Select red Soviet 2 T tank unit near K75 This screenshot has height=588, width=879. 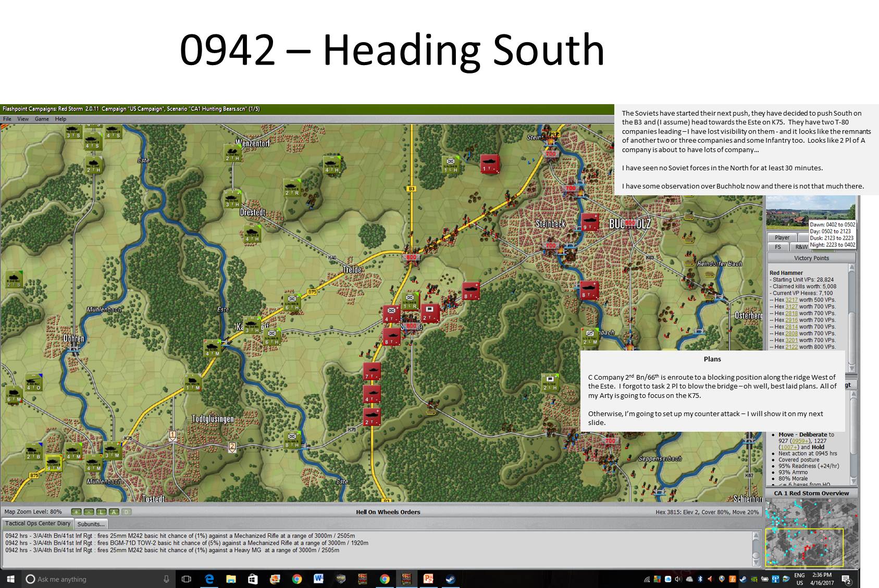pos(372,417)
